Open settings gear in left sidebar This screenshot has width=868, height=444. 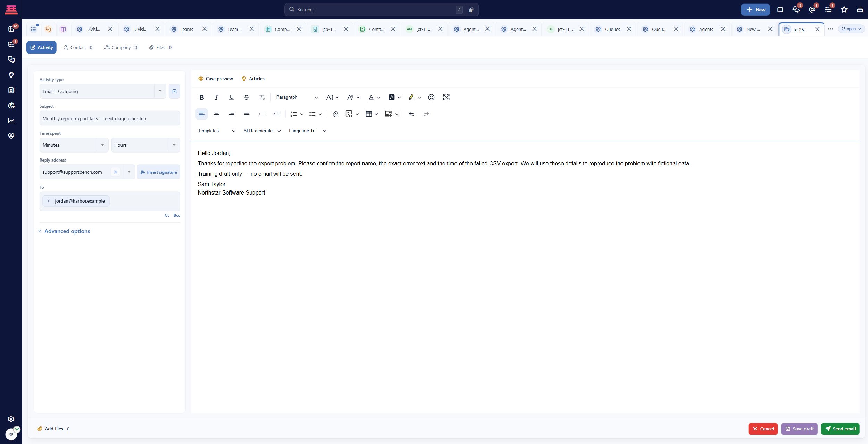(x=11, y=419)
